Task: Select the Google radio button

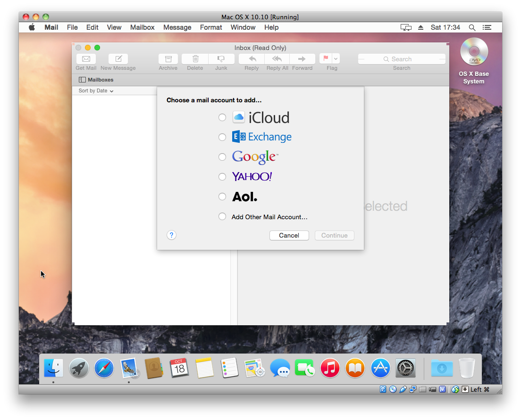Action: [222, 156]
